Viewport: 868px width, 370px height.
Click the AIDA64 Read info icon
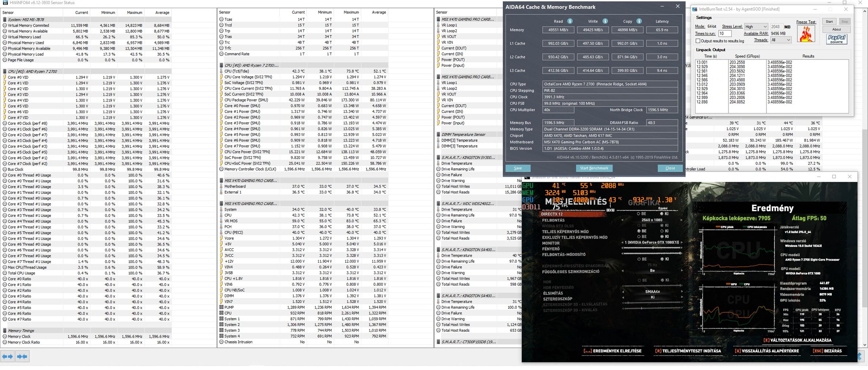(x=570, y=21)
